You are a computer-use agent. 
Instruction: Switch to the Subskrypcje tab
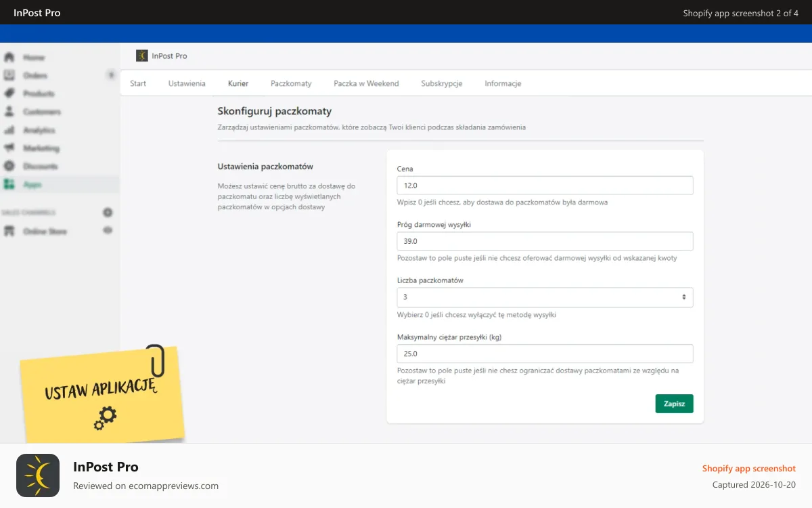click(x=442, y=83)
